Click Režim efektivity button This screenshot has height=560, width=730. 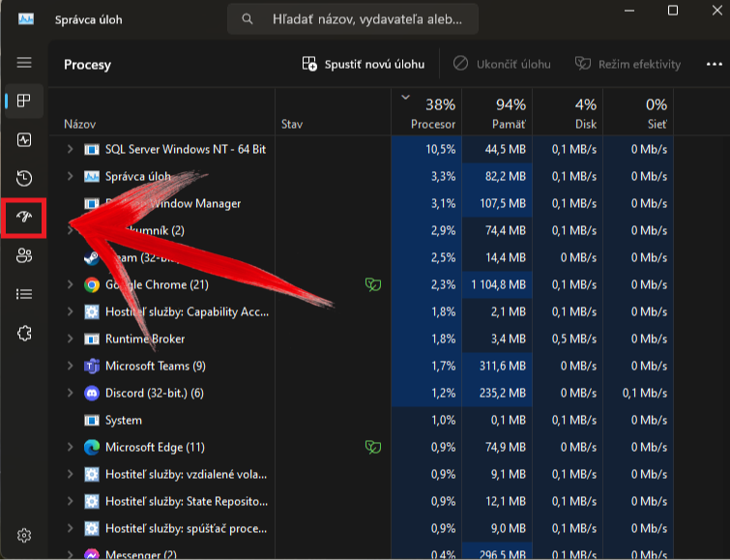pos(628,64)
